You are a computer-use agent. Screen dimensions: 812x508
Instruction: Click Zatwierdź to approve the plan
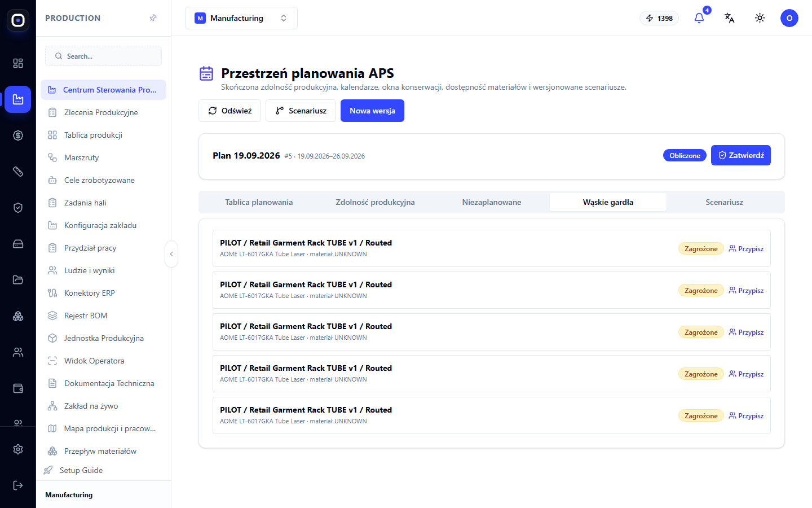pos(740,155)
